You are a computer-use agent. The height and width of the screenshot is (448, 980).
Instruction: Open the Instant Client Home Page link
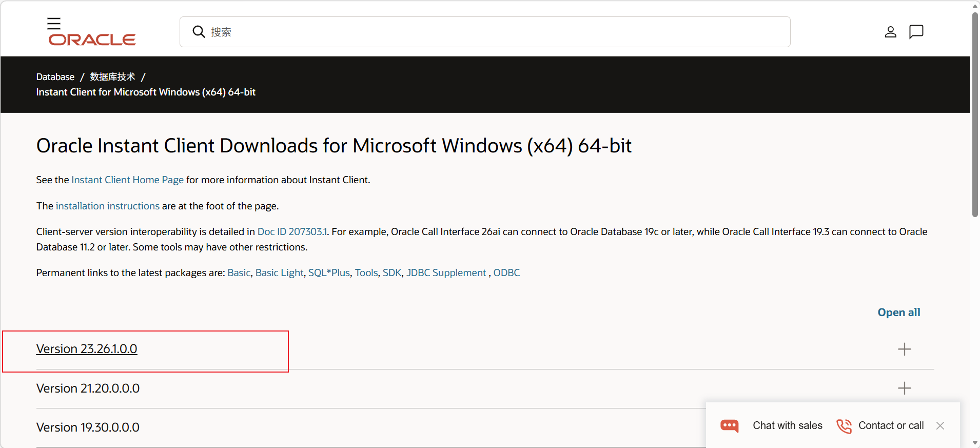click(x=128, y=180)
